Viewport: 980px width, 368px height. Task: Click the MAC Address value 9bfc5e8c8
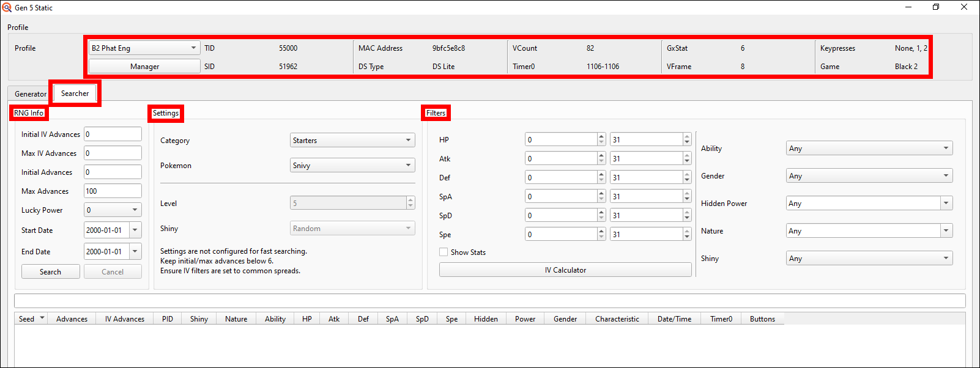point(448,48)
